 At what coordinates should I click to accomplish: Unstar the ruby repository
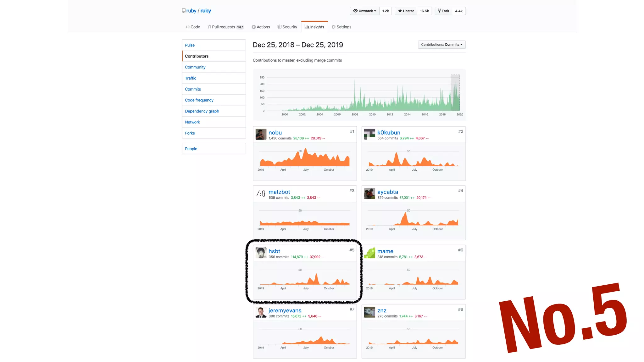[x=406, y=11]
